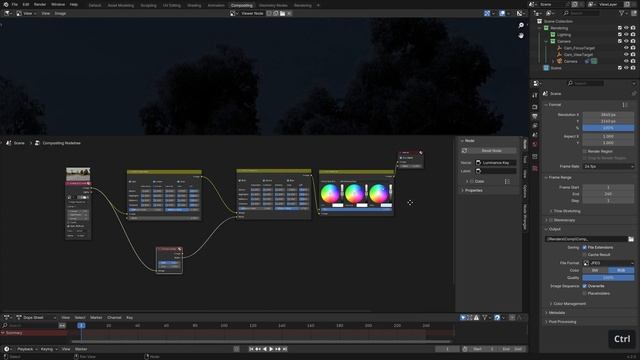Click the zoom magnifier gizmo in the image viewer

pos(521,25)
